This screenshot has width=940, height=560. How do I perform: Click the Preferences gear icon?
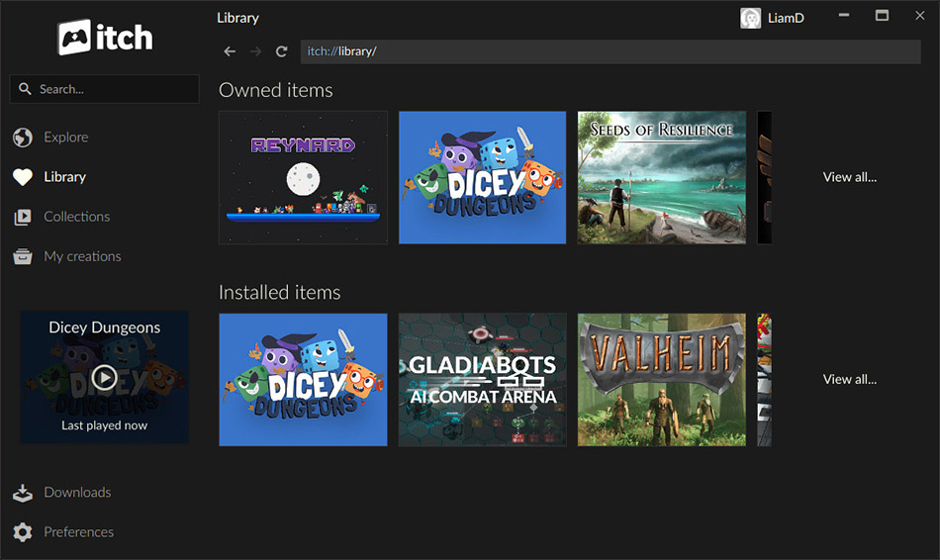click(23, 532)
